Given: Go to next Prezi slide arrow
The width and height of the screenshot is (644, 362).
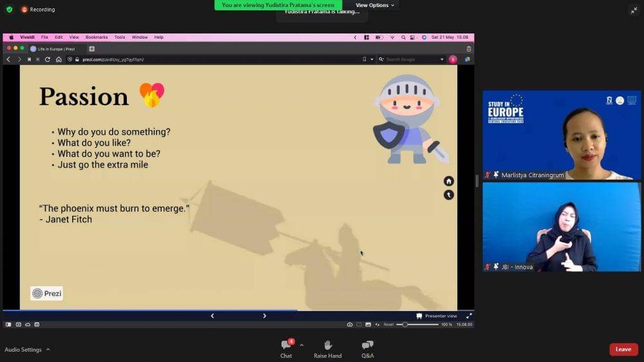Looking at the screenshot, I should [264, 316].
